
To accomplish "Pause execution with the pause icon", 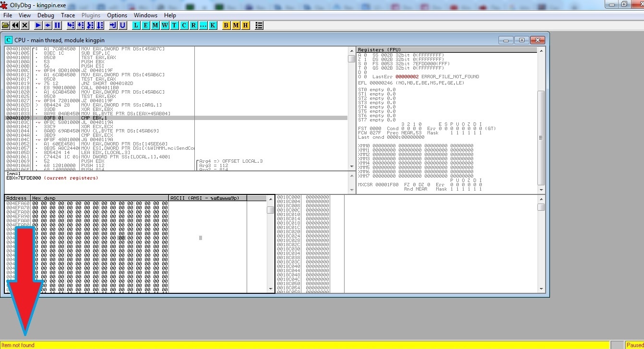I will coord(57,25).
